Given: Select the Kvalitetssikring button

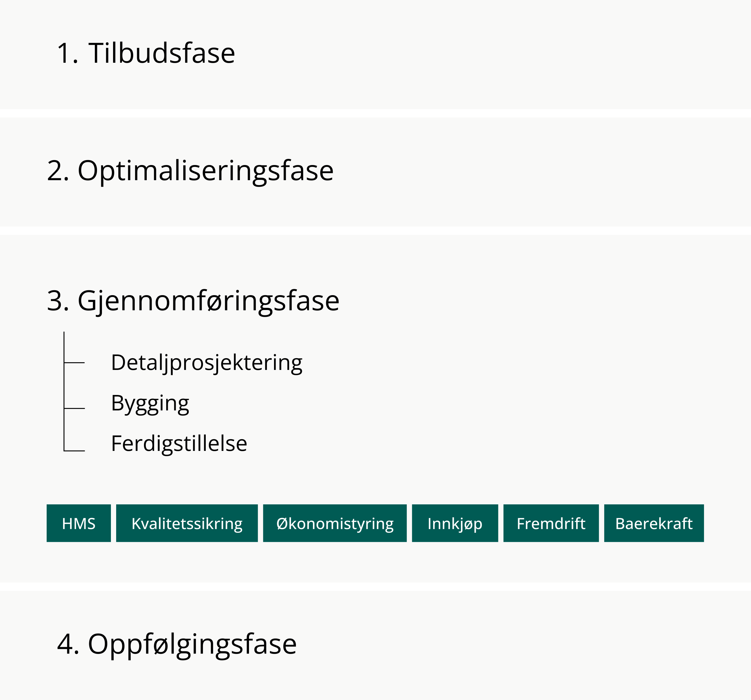Looking at the screenshot, I should click(187, 523).
